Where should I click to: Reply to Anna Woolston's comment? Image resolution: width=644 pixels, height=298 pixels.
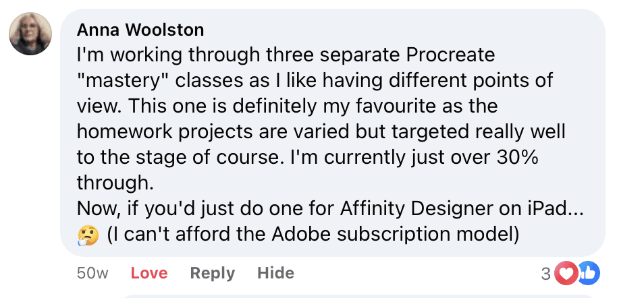coord(212,273)
